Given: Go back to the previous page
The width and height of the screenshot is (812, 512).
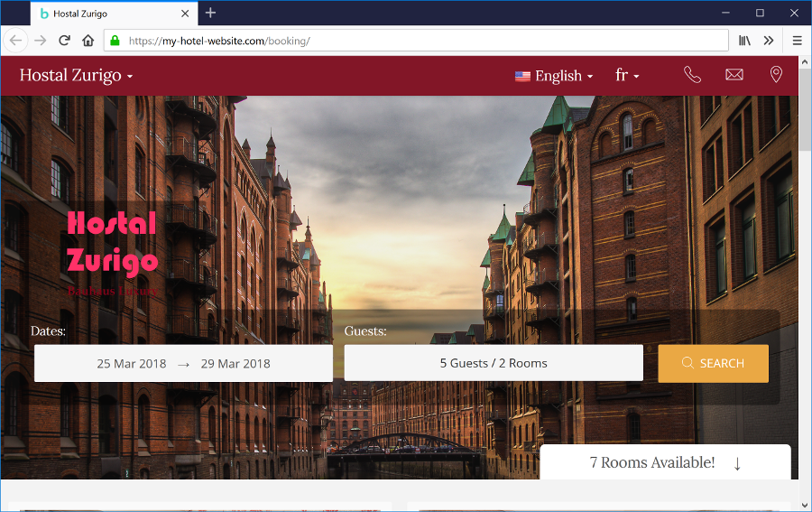Looking at the screenshot, I should 15,41.
